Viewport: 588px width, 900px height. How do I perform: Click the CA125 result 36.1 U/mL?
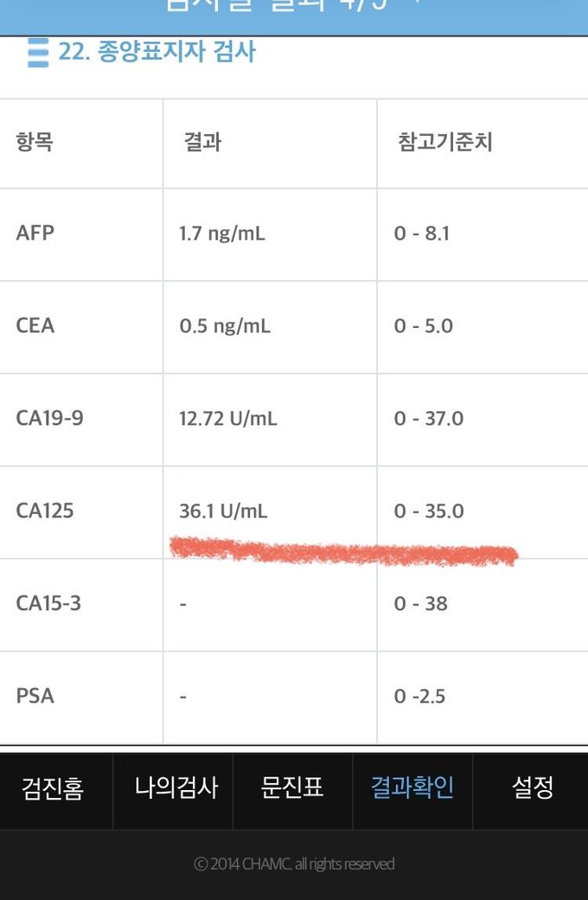coord(223,511)
